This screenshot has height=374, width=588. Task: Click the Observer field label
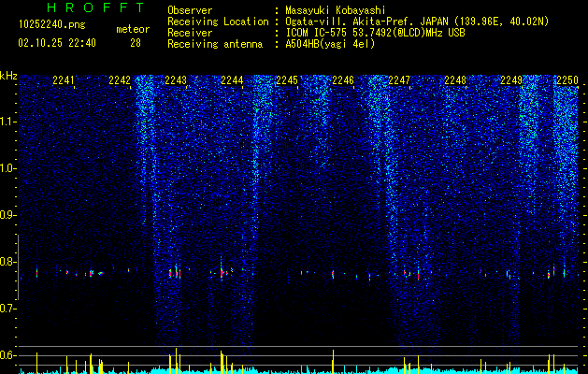(190, 10)
